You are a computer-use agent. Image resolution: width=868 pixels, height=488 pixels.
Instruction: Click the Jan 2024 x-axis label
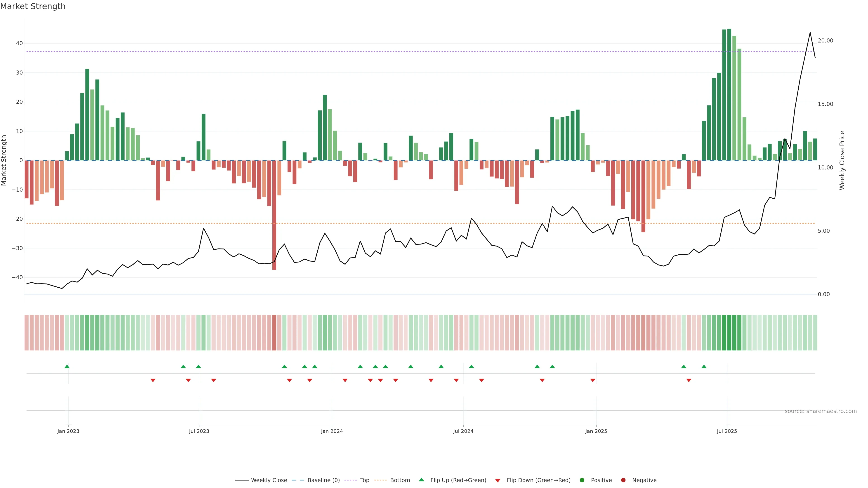point(332,431)
